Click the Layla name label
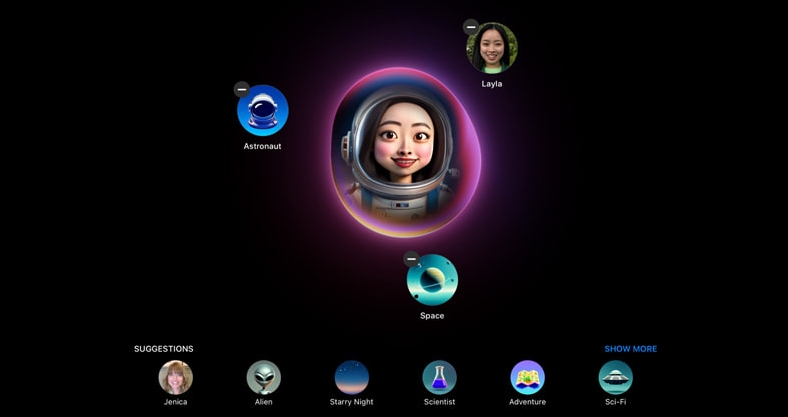This screenshot has width=788, height=417. click(x=492, y=84)
